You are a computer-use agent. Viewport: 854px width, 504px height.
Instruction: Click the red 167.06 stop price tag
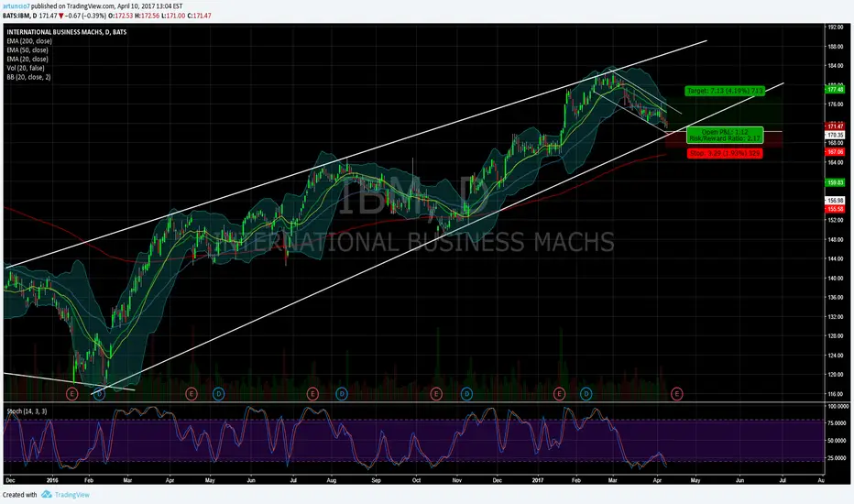835,152
